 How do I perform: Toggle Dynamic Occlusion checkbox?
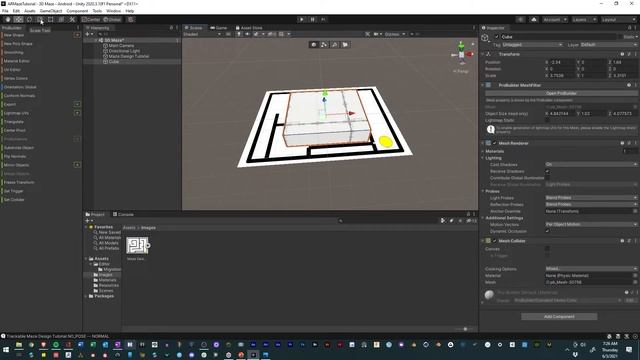pos(547,231)
